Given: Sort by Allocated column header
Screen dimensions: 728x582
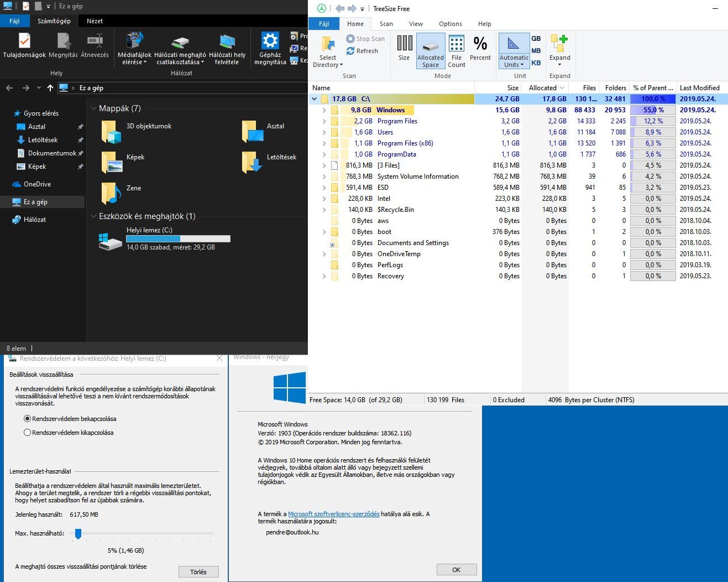Looking at the screenshot, I should pyautogui.click(x=545, y=87).
